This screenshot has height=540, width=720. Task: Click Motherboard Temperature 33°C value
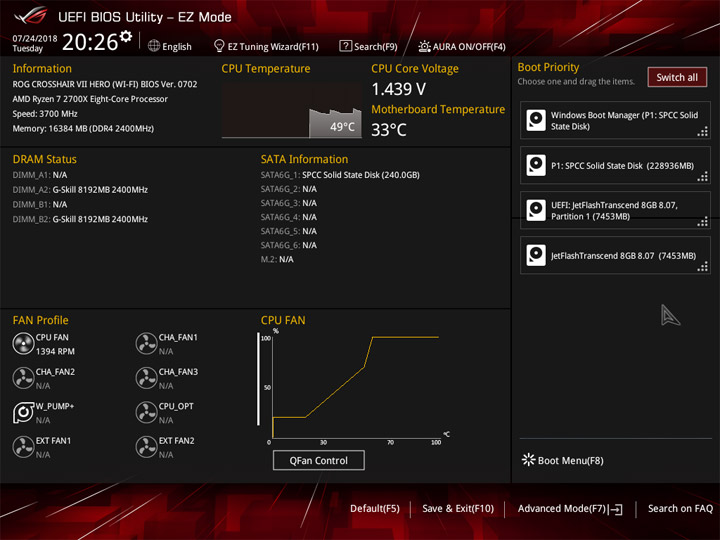click(x=389, y=130)
